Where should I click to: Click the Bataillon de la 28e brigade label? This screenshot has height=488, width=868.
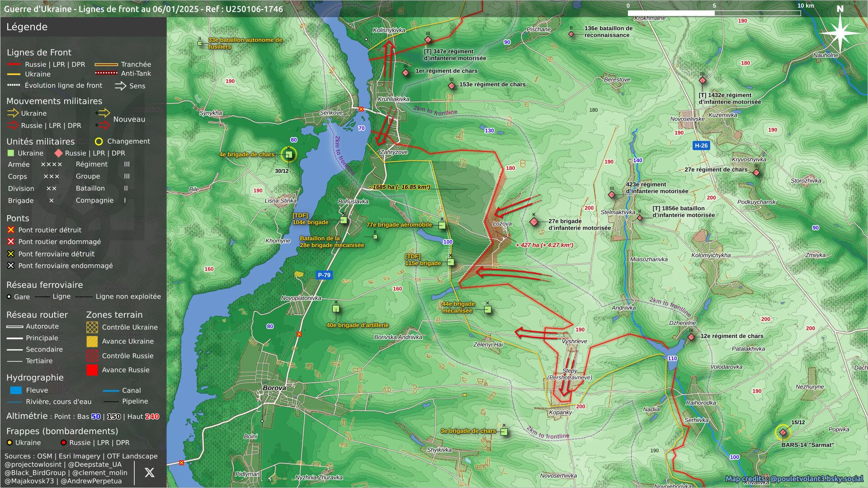point(332,242)
